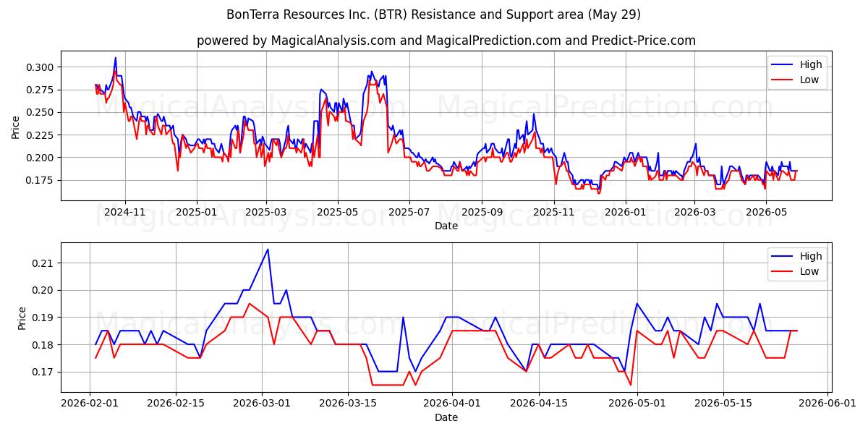Click the 2026-01 date tick label
The width and height of the screenshot is (868, 434).
(x=624, y=212)
